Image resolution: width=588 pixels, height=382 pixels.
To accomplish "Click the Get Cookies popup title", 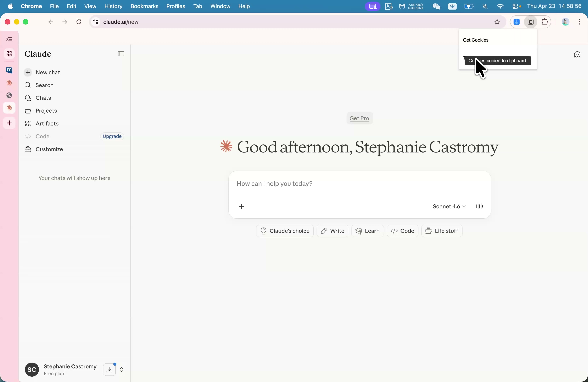I will tap(476, 40).
